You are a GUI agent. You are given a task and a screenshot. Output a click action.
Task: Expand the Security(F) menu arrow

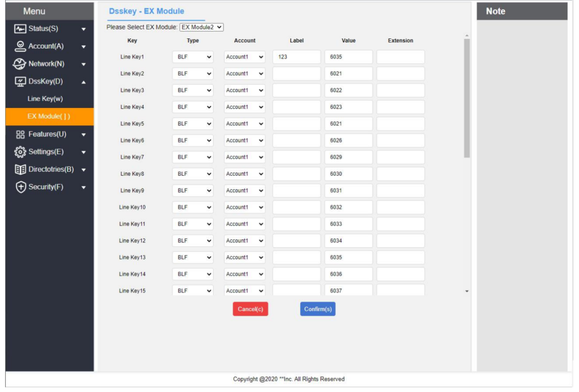(x=84, y=188)
